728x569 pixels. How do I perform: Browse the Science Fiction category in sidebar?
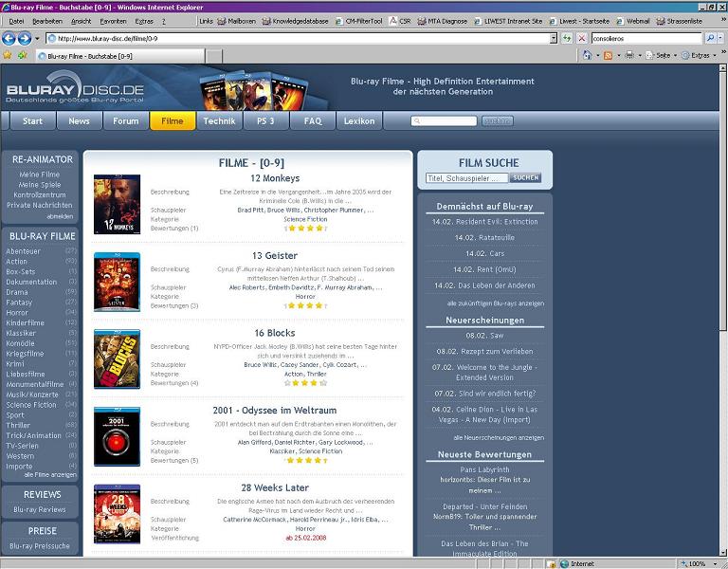point(31,405)
